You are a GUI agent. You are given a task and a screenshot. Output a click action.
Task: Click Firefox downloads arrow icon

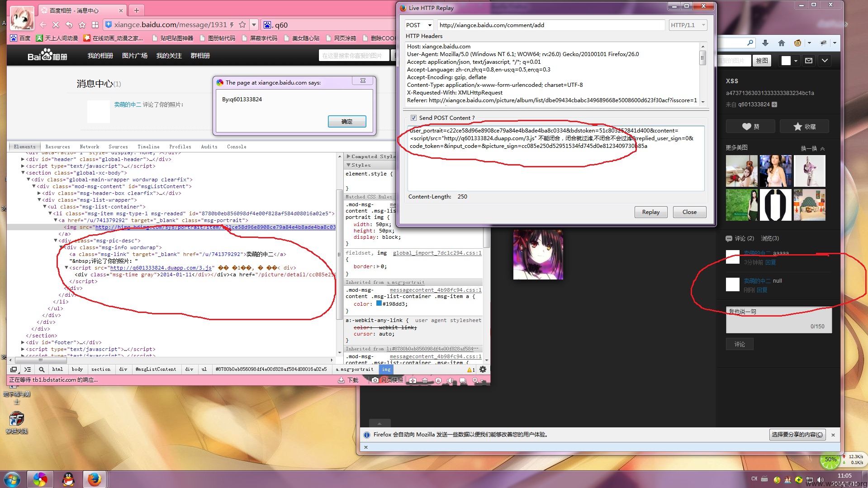click(765, 43)
